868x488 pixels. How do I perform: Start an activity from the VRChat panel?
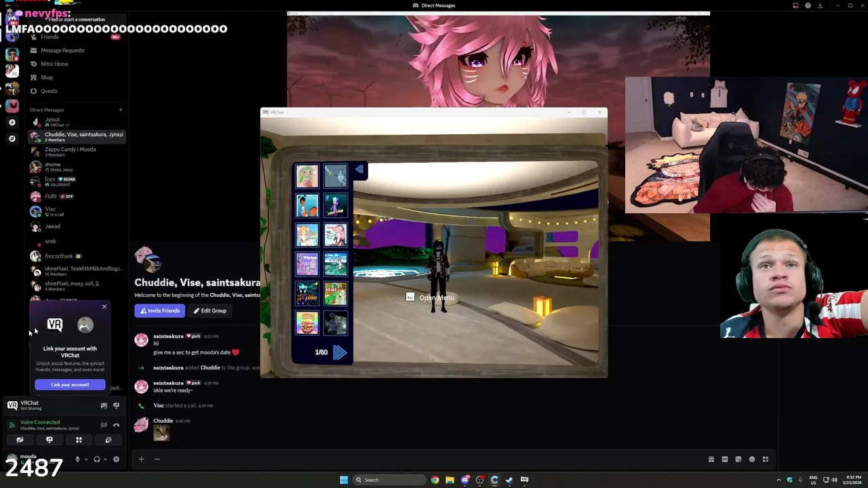click(104, 405)
